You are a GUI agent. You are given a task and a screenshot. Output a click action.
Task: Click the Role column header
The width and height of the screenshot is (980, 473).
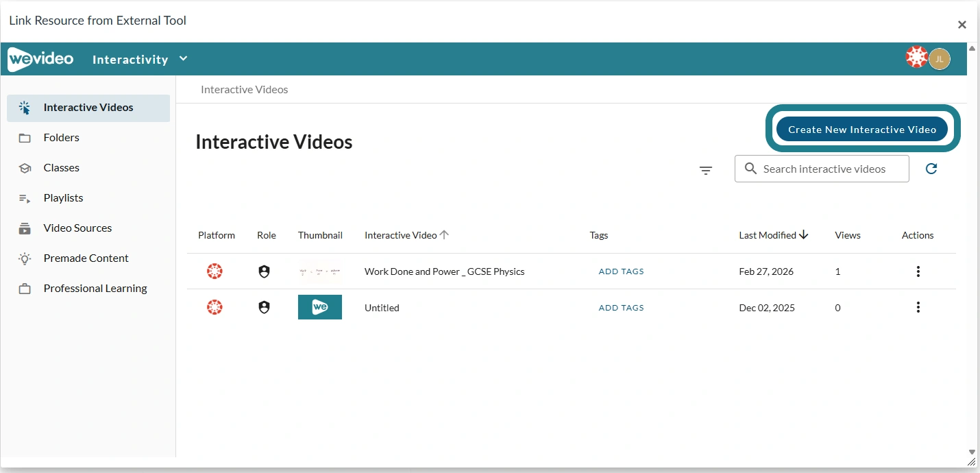[267, 235]
